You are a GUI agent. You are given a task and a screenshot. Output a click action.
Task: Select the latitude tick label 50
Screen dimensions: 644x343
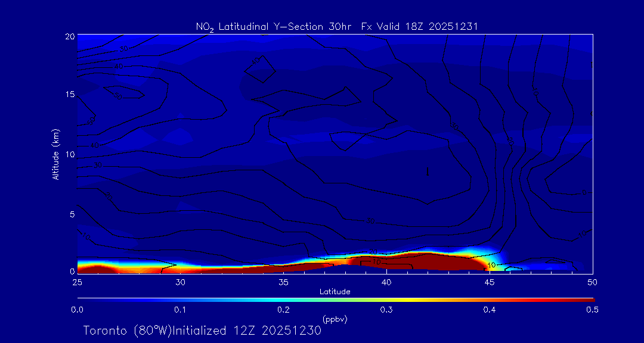point(593,282)
